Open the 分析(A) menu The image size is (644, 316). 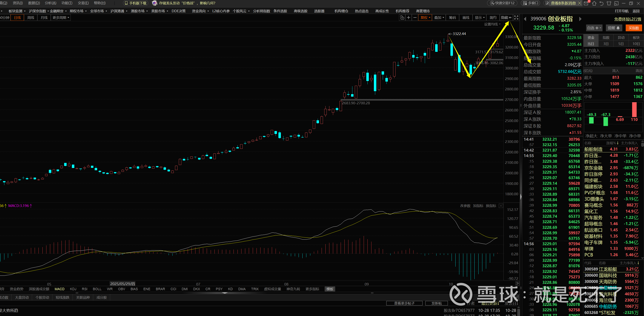[50, 3]
